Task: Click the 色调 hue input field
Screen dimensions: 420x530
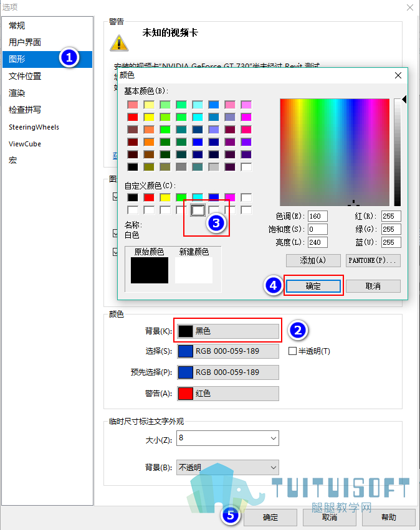Action: tap(318, 216)
